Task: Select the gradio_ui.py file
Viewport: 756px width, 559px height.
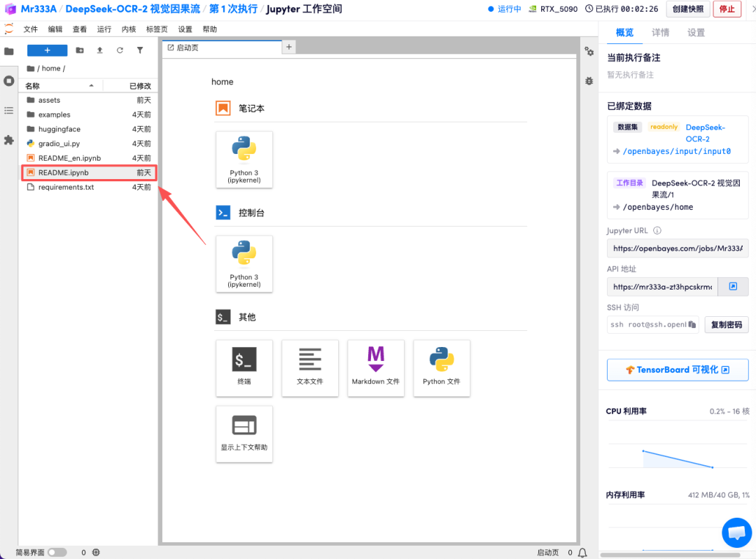Action: (x=89, y=143)
